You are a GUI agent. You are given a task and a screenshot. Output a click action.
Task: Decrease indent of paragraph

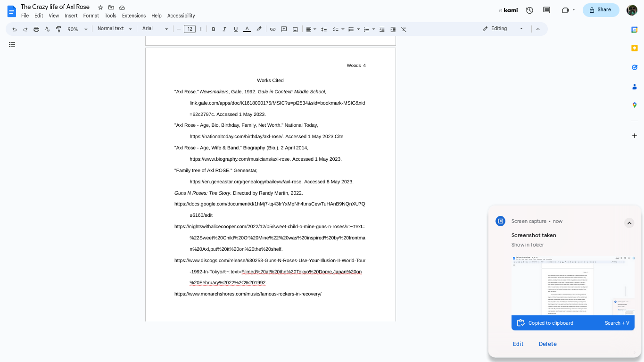click(x=382, y=29)
